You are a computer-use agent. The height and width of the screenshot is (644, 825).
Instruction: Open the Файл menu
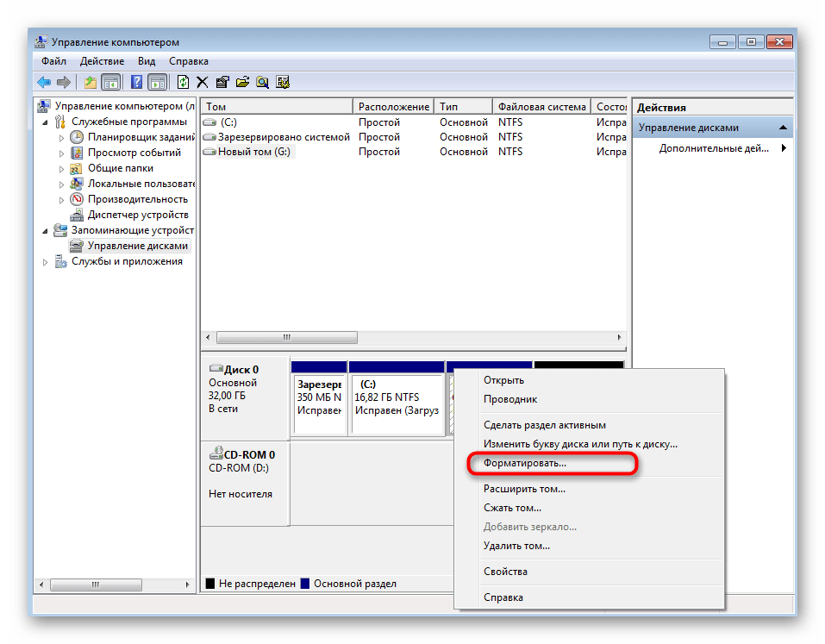point(53,61)
